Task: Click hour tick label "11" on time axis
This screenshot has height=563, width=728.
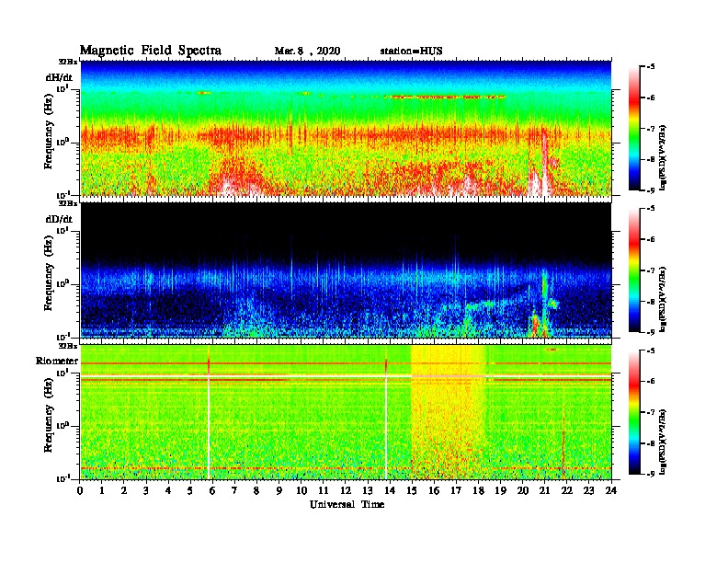Action: point(324,490)
